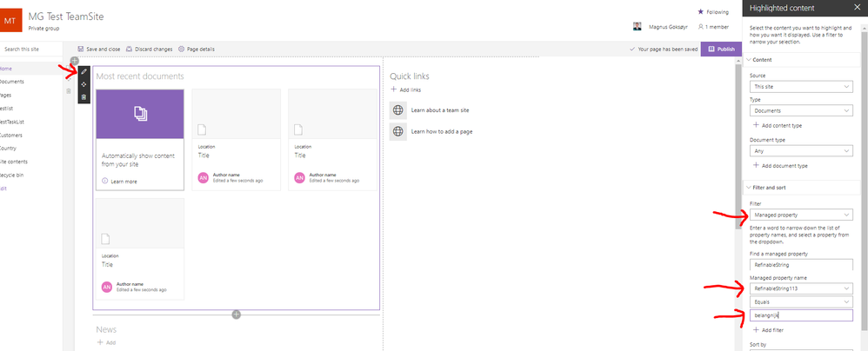Click Add under News

click(x=107, y=342)
